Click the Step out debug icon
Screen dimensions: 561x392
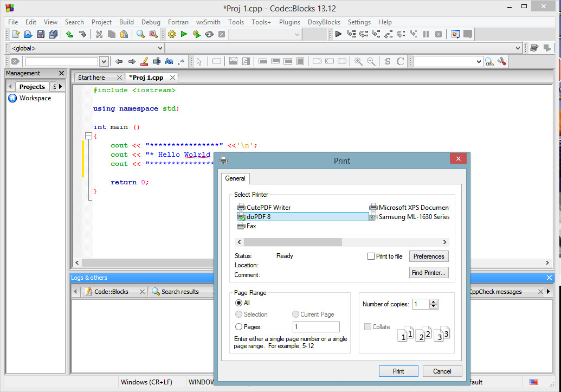tap(388, 34)
